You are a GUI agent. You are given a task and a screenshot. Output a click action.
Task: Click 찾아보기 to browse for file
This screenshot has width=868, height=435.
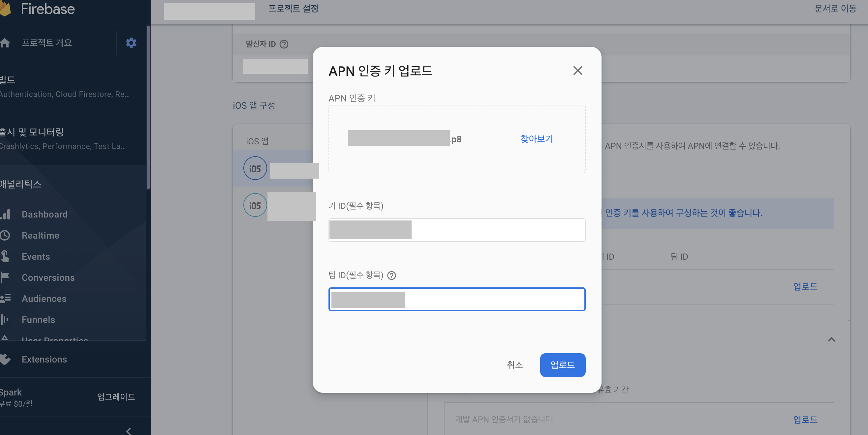(x=537, y=139)
